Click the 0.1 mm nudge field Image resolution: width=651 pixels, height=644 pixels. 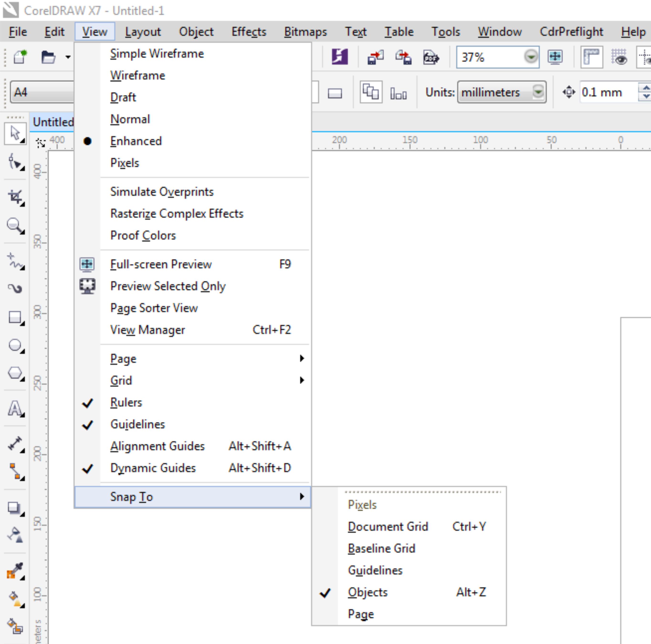609,92
